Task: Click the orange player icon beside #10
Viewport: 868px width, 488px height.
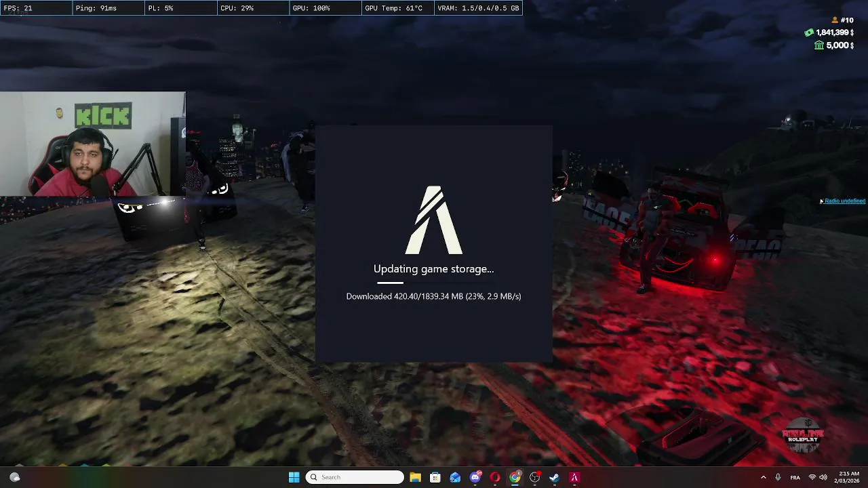Action: (835, 20)
